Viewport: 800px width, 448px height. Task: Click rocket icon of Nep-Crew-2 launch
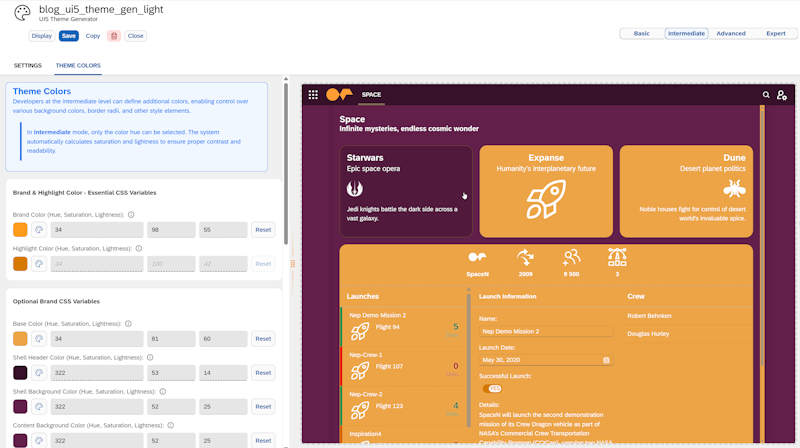(360, 410)
